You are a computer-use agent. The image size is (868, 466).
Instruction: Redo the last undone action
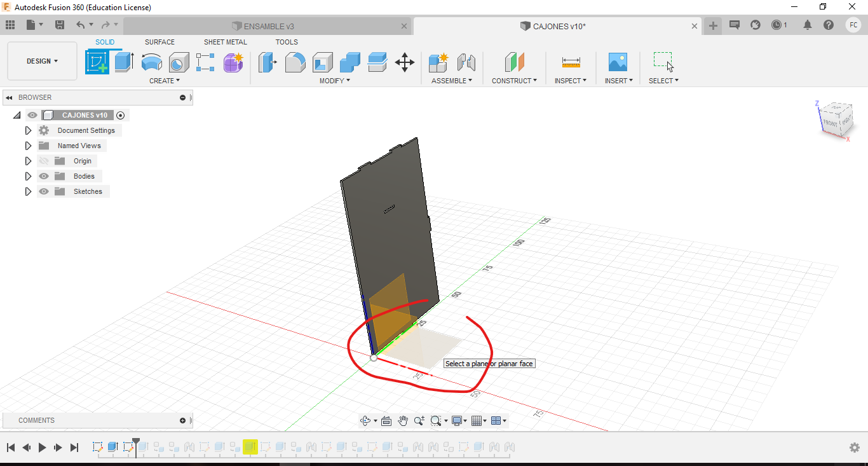pyautogui.click(x=105, y=25)
